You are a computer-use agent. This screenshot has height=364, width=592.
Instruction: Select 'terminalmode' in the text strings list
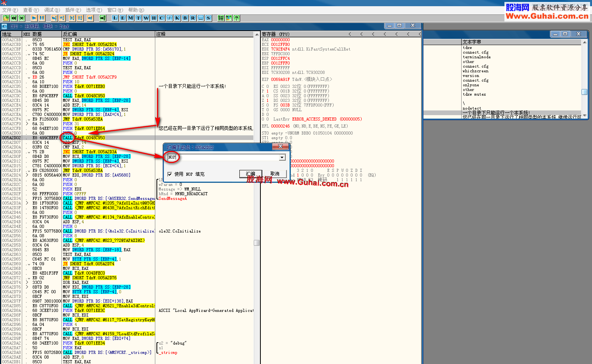pos(477,57)
